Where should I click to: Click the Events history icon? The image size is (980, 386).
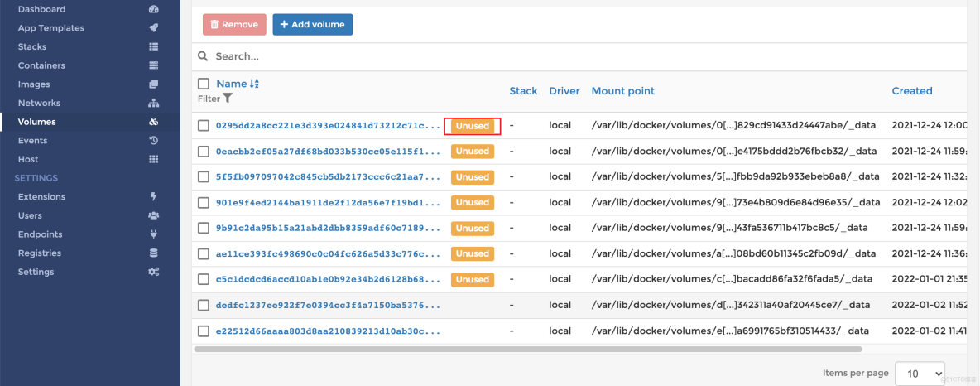pos(154,141)
